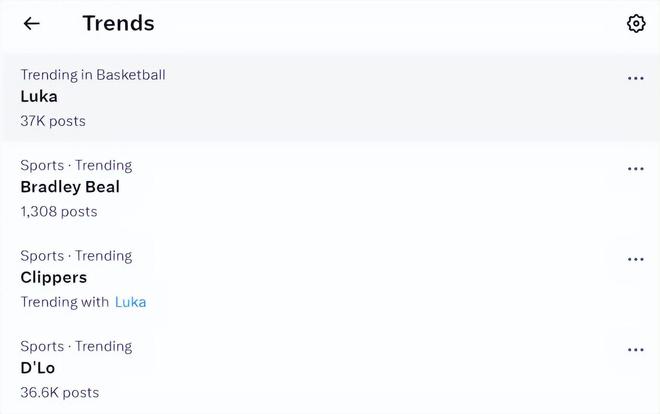Viewport: 660px width, 414px height.
Task: Select the D'Lo trend
Action: (38, 368)
